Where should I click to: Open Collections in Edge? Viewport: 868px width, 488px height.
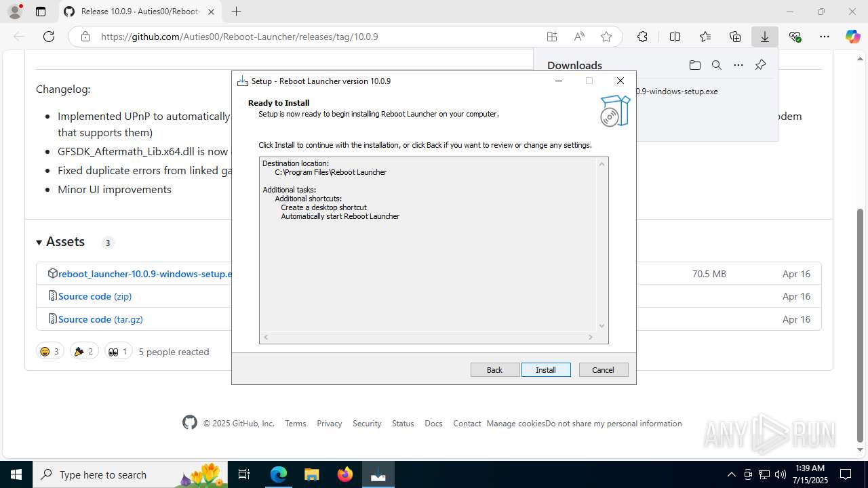[735, 37]
